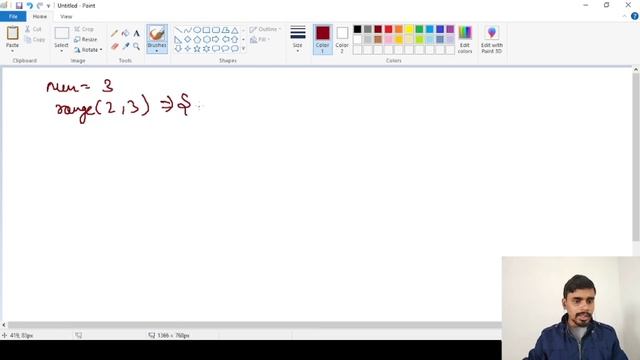This screenshot has width=640, height=360.
Task: Click the Undo arrow in title bar
Action: (x=29, y=6)
